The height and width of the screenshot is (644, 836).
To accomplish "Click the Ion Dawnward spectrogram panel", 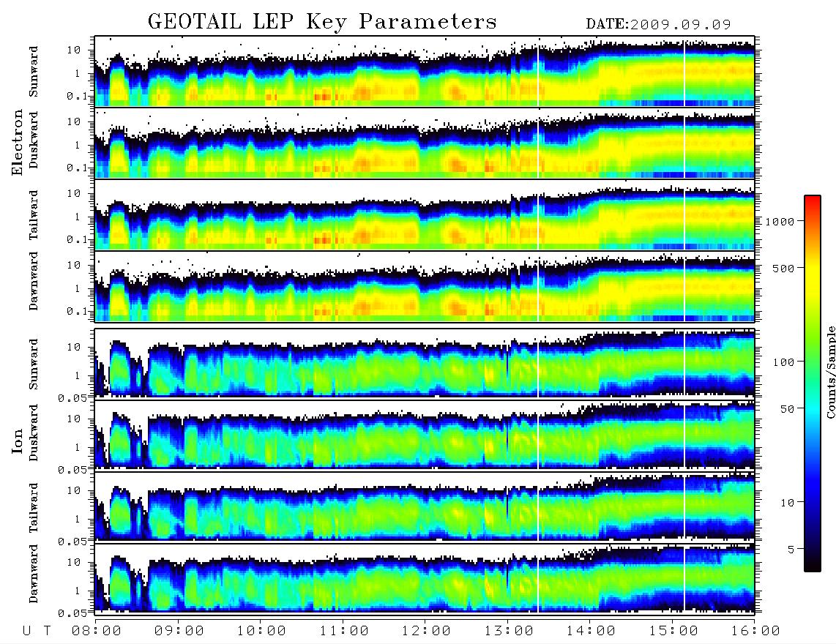I will (425, 578).
